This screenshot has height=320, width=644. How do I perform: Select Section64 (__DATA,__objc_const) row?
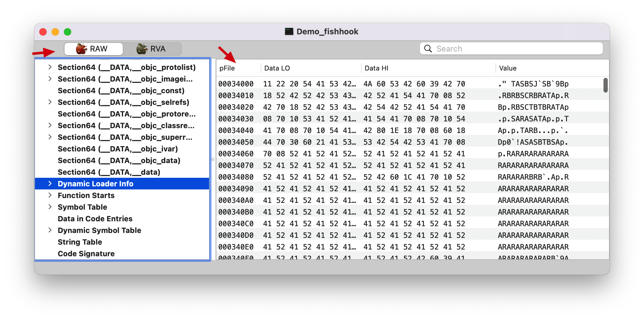tap(122, 90)
